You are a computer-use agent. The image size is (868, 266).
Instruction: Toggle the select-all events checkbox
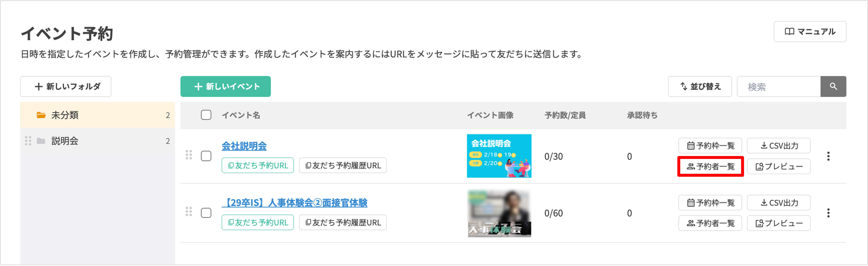click(206, 115)
